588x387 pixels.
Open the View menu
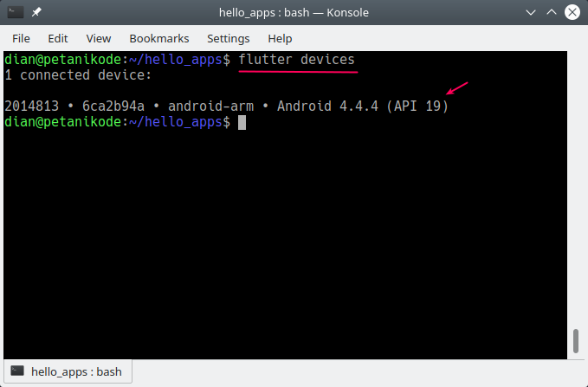tap(98, 39)
